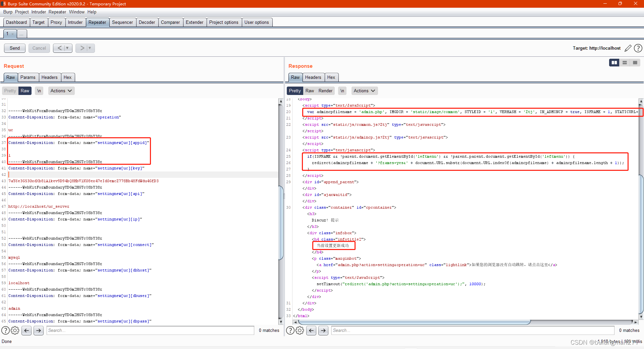
Task: Open the Repeater menu in menu bar
Action: click(57, 12)
